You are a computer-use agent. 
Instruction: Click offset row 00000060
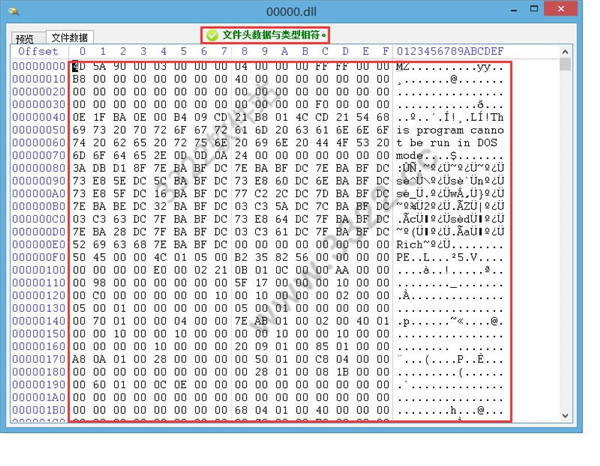(x=39, y=143)
